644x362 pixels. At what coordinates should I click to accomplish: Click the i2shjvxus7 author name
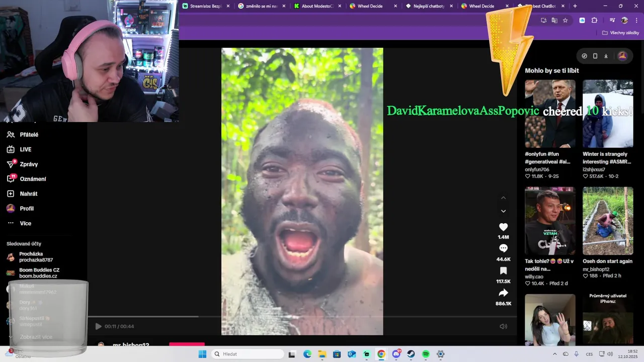pyautogui.click(x=594, y=169)
